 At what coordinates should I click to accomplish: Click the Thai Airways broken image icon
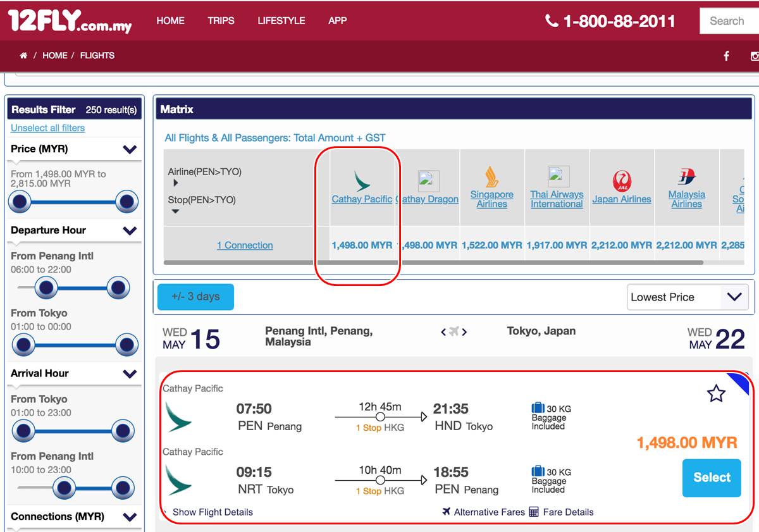point(558,176)
